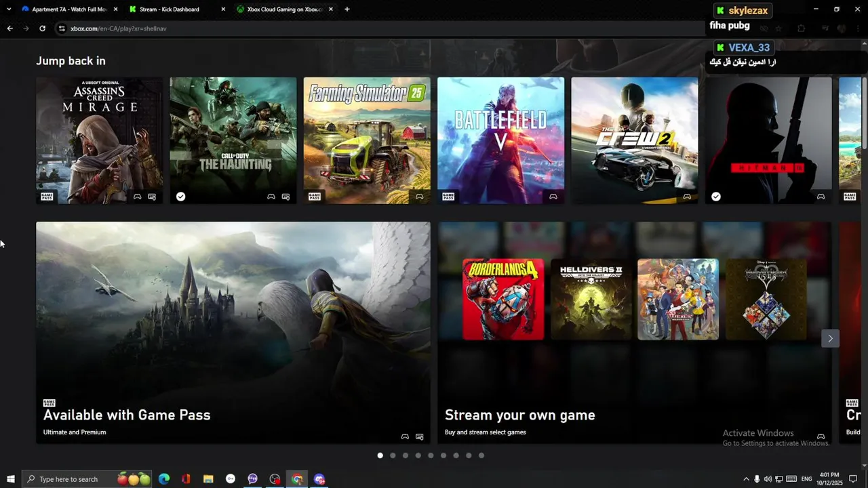The height and width of the screenshot is (488, 868).
Task: Launch Farming Simulator 25 tile
Action: 367,140
